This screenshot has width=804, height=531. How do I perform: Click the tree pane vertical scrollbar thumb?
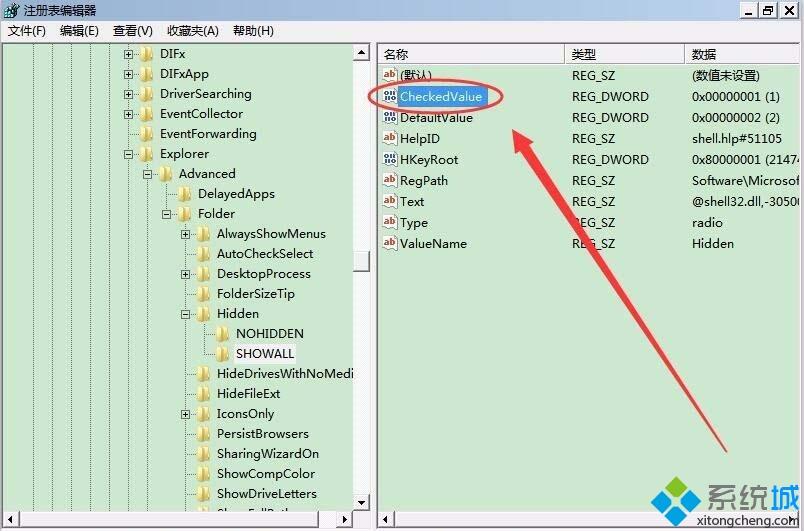coord(361,261)
